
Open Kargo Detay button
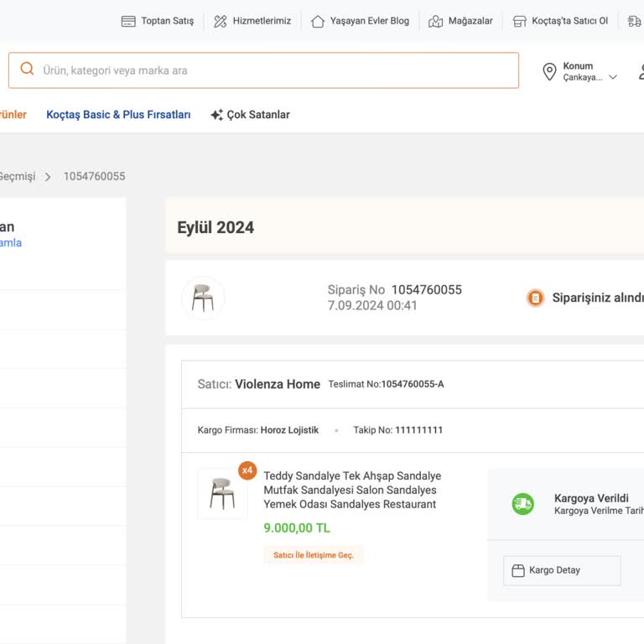click(x=562, y=570)
